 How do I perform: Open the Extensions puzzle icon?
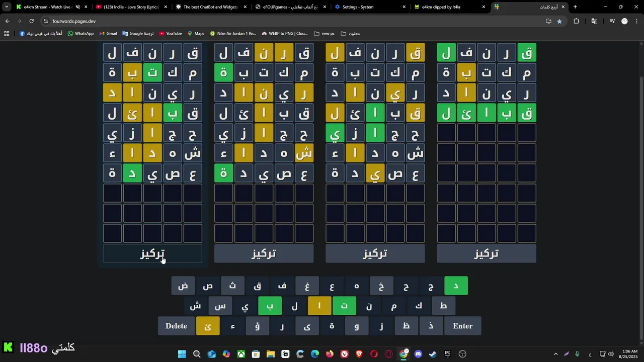point(577,21)
